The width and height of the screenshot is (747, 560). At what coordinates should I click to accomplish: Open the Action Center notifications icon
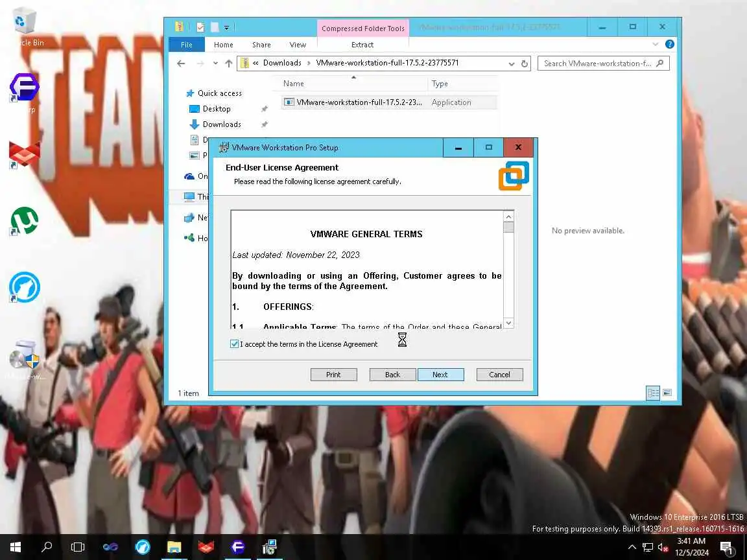click(x=726, y=548)
